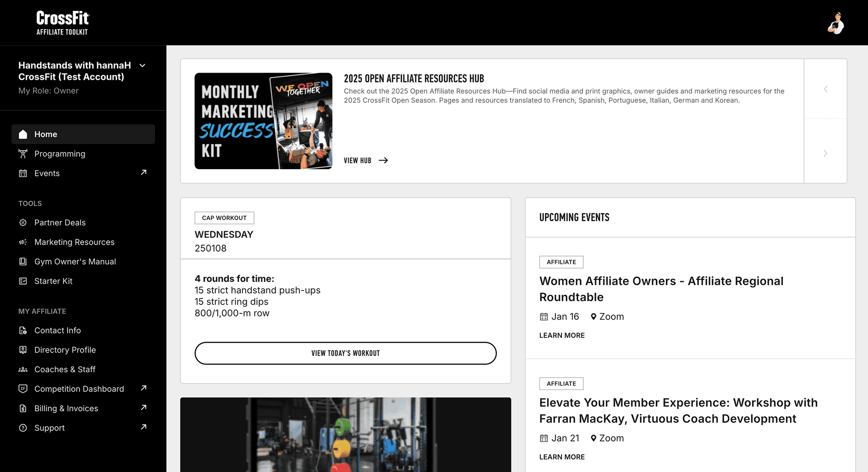Click the workout date code 250108
The image size is (868, 472).
click(x=210, y=248)
